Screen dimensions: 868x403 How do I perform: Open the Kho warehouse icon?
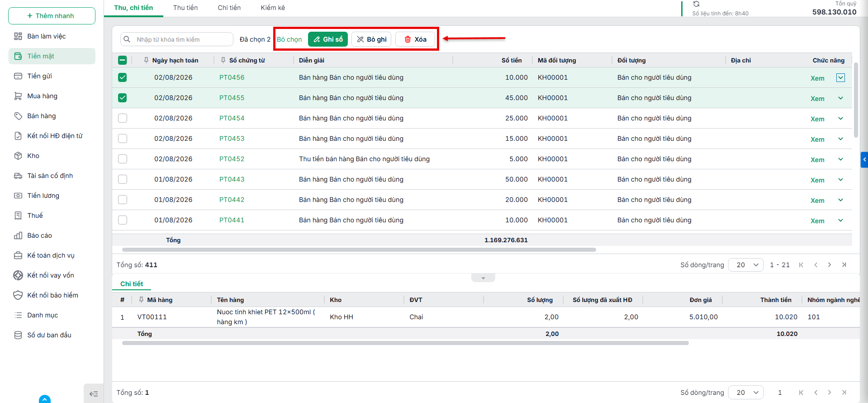pyautogui.click(x=18, y=156)
